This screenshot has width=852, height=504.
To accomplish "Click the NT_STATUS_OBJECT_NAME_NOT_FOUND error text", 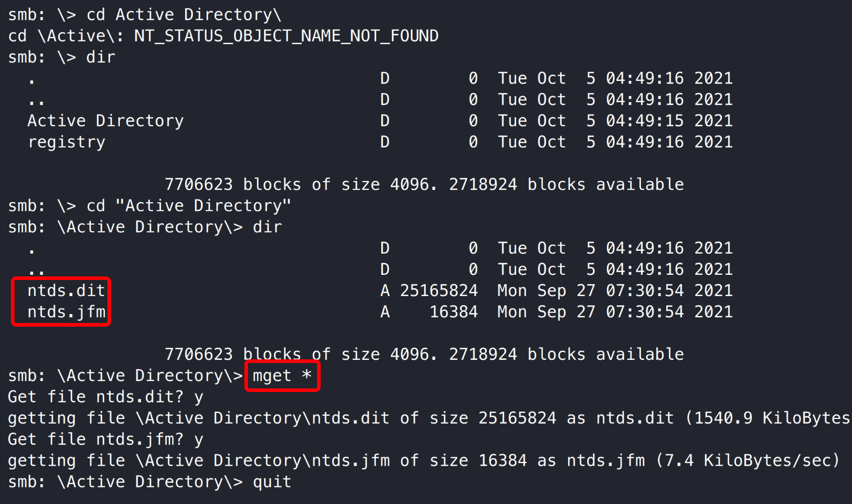I will [286, 36].
